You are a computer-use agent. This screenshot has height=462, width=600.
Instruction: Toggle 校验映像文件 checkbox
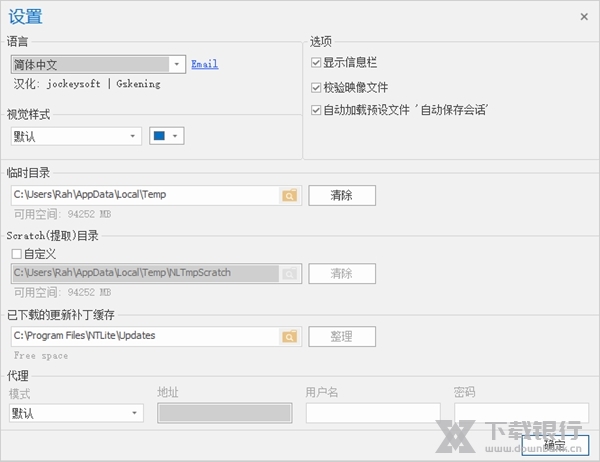316,88
